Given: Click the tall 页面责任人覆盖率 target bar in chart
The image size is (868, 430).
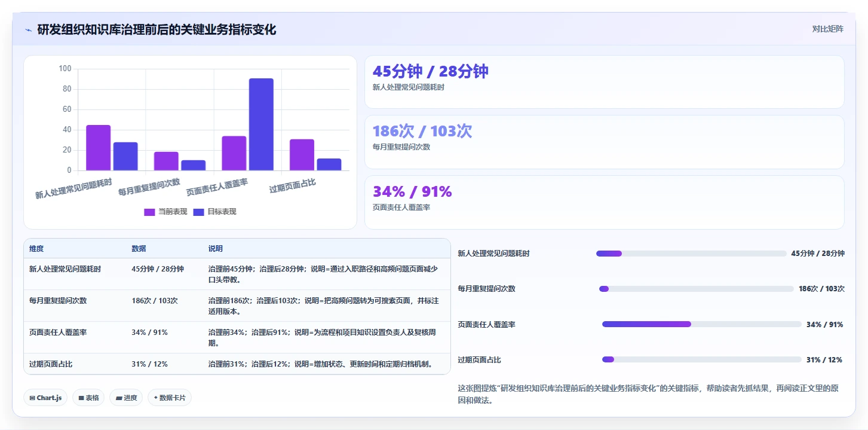Looking at the screenshot, I should (x=261, y=124).
